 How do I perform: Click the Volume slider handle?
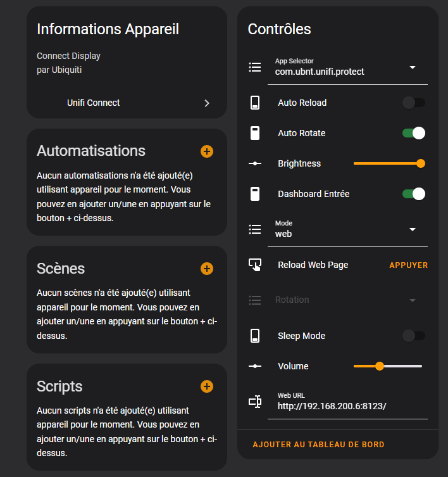coord(380,366)
